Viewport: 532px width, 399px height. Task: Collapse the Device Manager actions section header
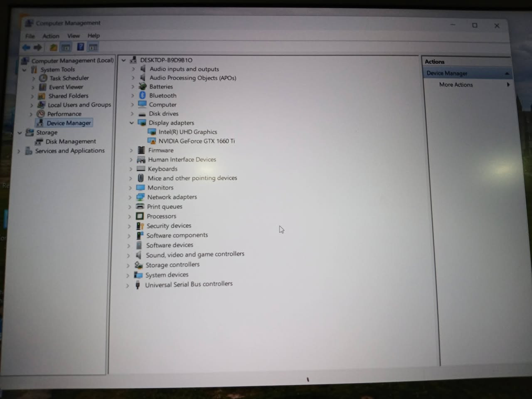click(x=507, y=74)
